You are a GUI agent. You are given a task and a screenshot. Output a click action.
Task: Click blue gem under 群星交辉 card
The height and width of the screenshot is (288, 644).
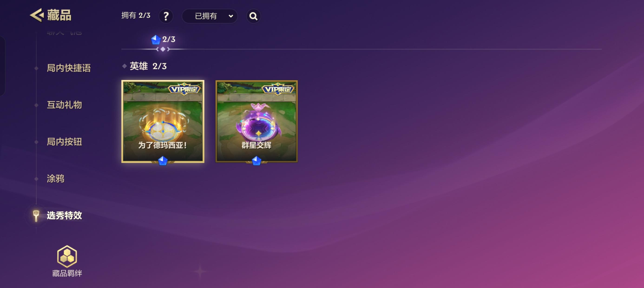[256, 161]
